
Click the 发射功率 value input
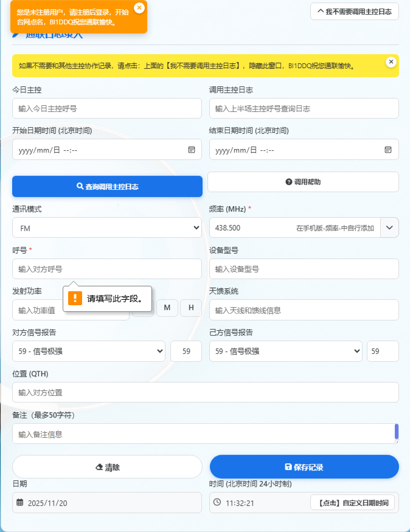[x=71, y=310]
